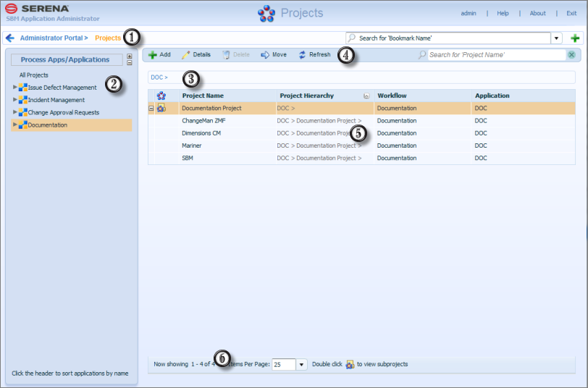Click the Documentation Project row subproject icon
Viewport: 588px width, 388px height.
(x=161, y=109)
